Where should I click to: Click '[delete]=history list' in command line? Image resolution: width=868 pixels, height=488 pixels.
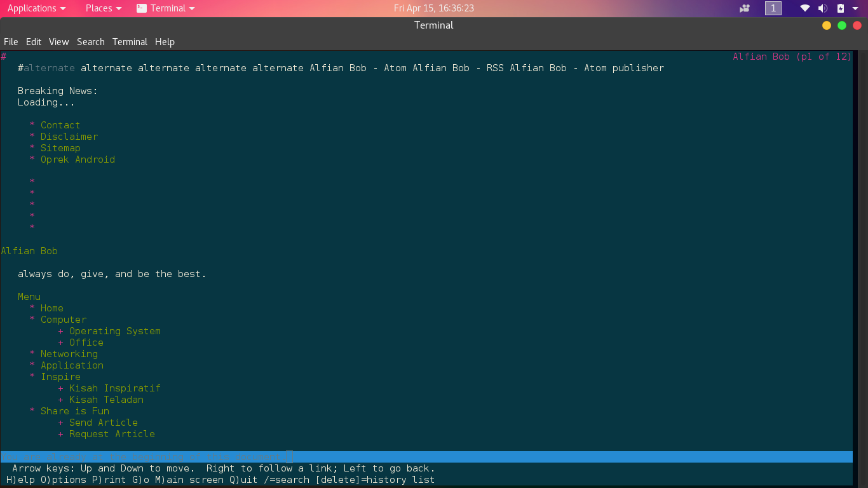click(x=375, y=480)
